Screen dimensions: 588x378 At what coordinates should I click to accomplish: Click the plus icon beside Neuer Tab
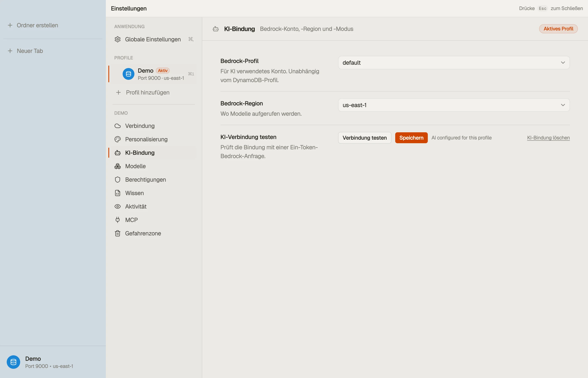[10, 51]
